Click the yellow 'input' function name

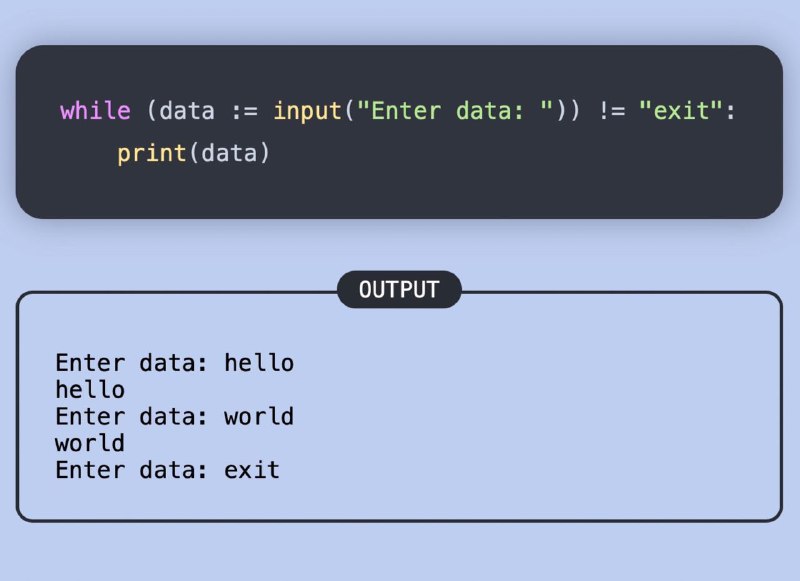coord(307,111)
